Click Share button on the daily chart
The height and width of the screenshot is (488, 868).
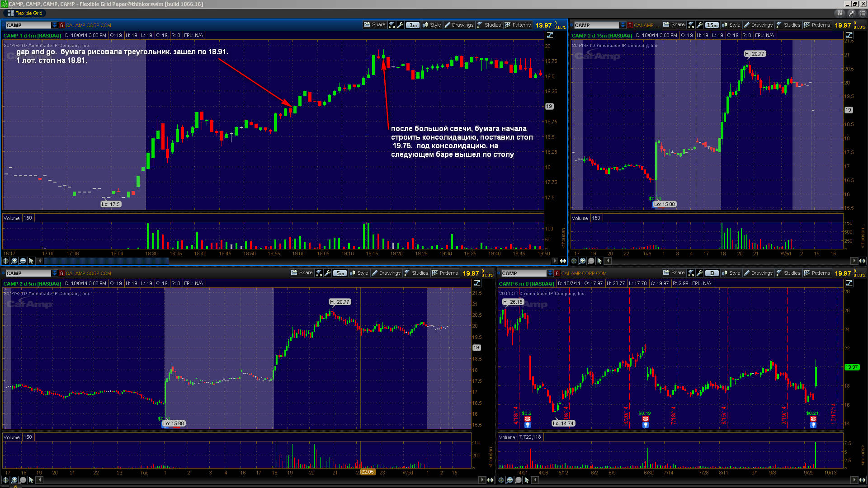[x=674, y=273]
